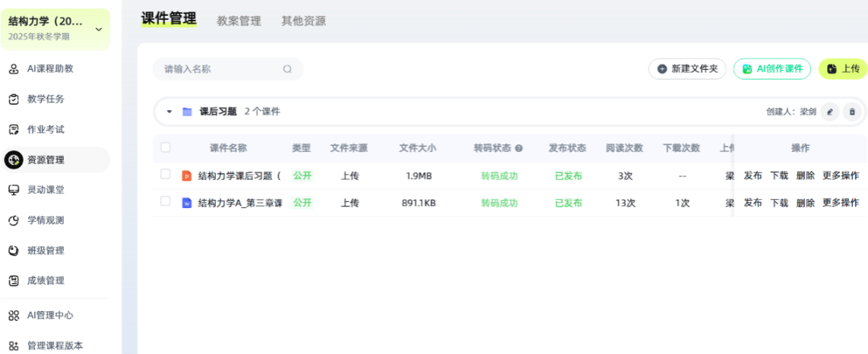The image size is (868, 354).
Task: Click the edit pencil icon for 课后习题 folder
Action: [830, 112]
